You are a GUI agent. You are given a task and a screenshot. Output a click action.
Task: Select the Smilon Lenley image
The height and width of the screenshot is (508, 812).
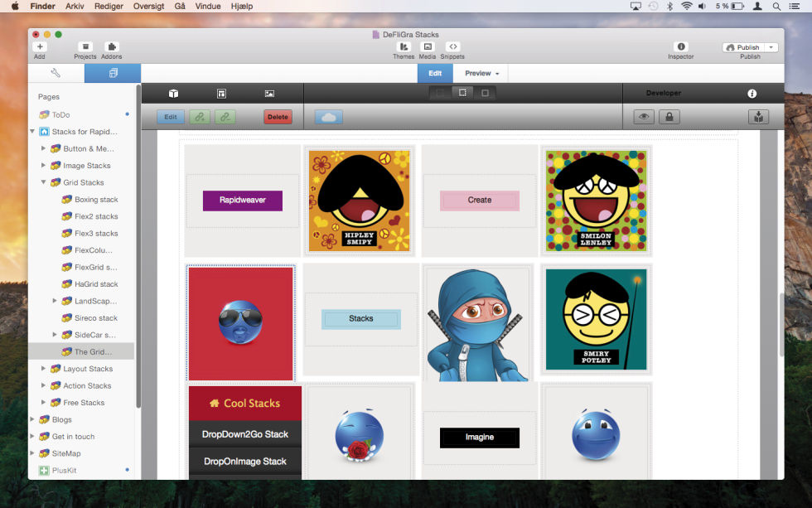[x=596, y=201]
